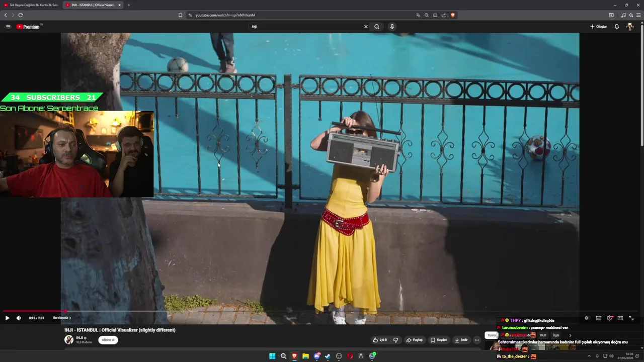Open YouTube notifications bell
Image resolution: width=644 pixels, height=362 pixels.
(x=617, y=27)
